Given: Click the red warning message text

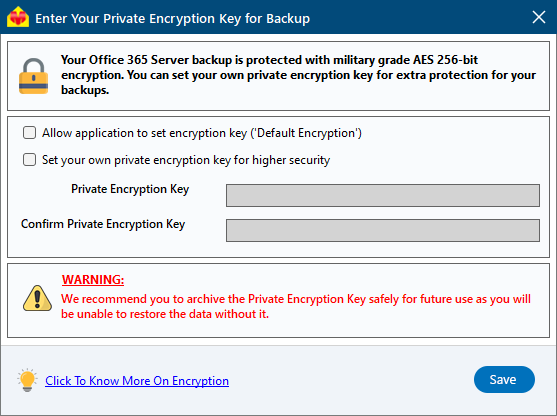Looking at the screenshot, I should point(296,306).
